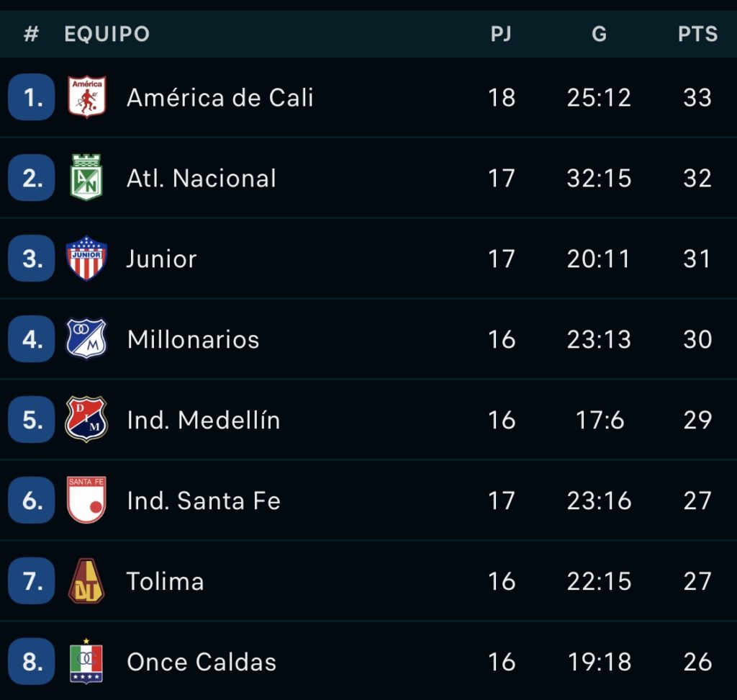Image resolution: width=737 pixels, height=700 pixels.
Task: Click the América de Cali crest
Action: click(x=86, y=97)
